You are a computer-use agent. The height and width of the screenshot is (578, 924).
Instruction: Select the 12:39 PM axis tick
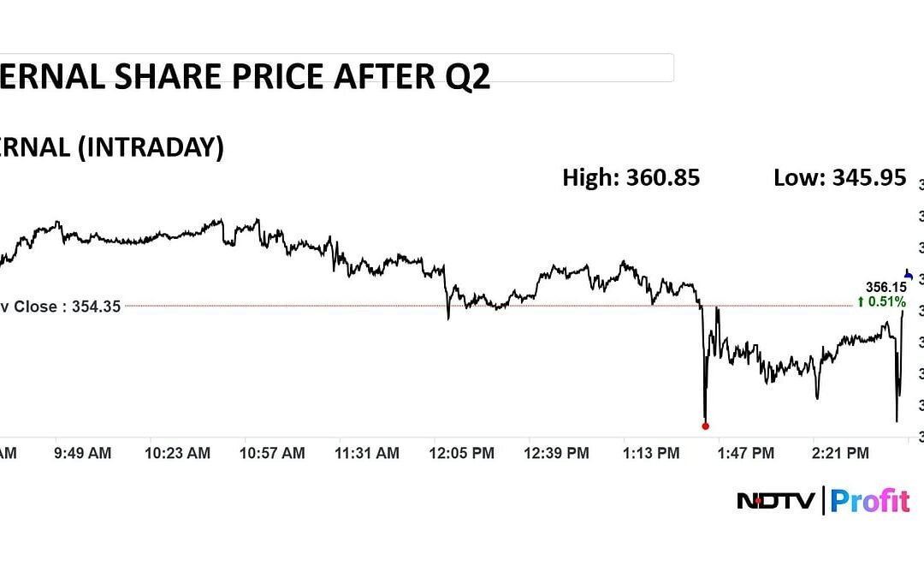[x=556, y=454]
